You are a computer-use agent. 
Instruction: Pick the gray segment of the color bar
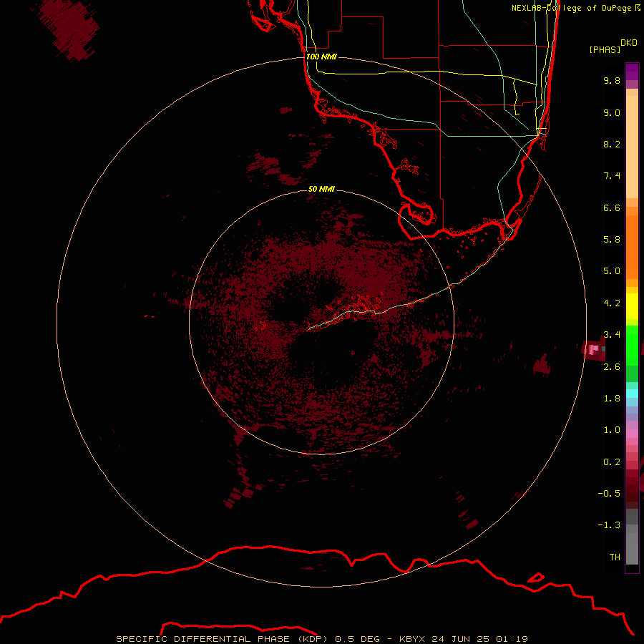(632, 537)
